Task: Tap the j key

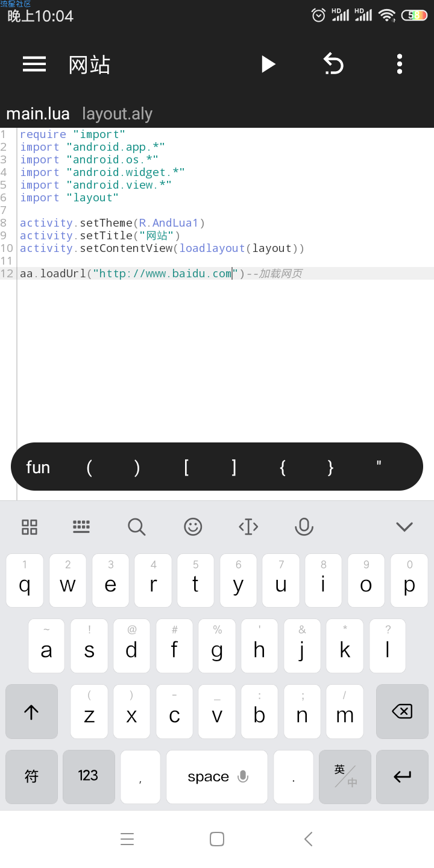Action: pos(302,646)
